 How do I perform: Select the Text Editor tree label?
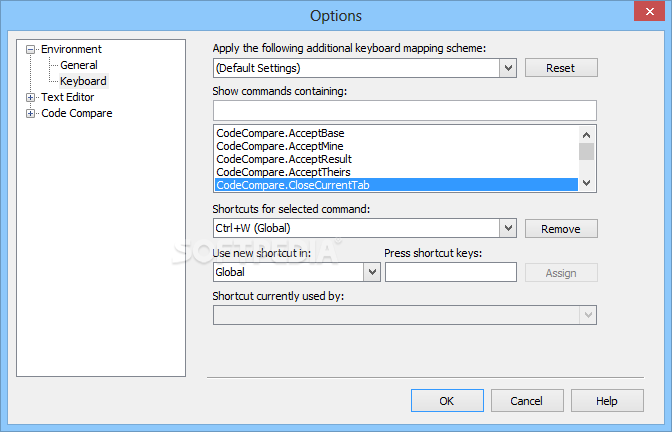tap(68, 97)
